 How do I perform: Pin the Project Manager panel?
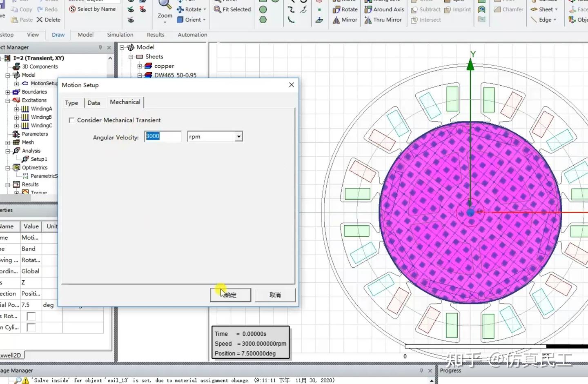point(100,47)
